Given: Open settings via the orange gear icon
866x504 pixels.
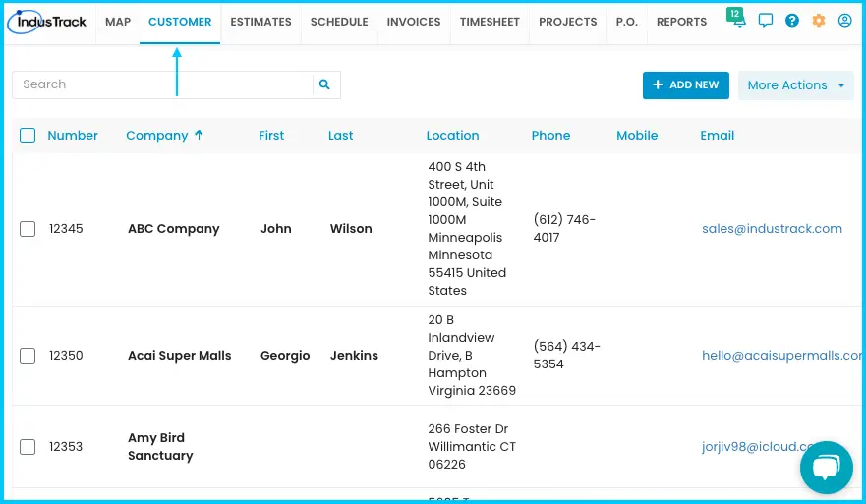Looking at the screenshot, I should click(819, 21).
